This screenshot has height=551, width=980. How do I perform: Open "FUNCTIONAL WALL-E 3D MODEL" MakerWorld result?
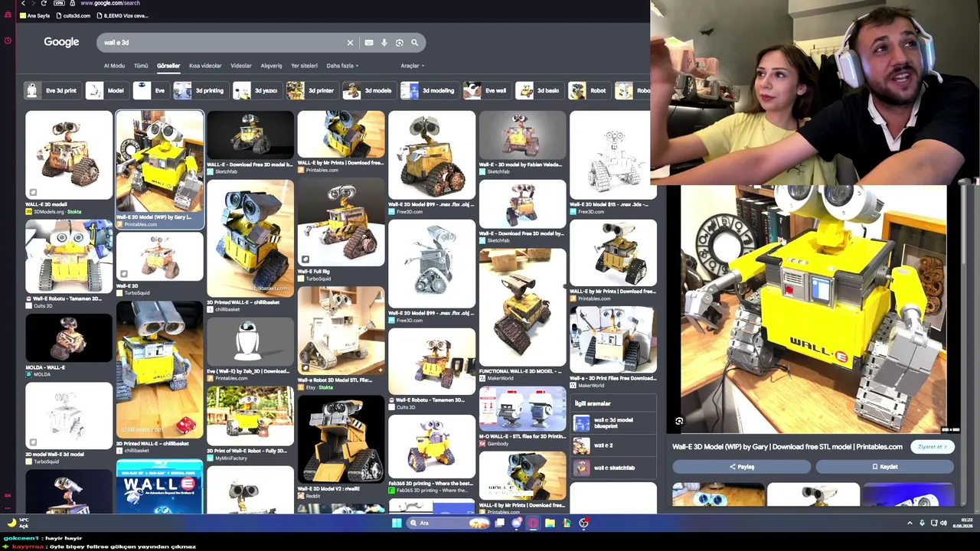(x=522, y=306)
